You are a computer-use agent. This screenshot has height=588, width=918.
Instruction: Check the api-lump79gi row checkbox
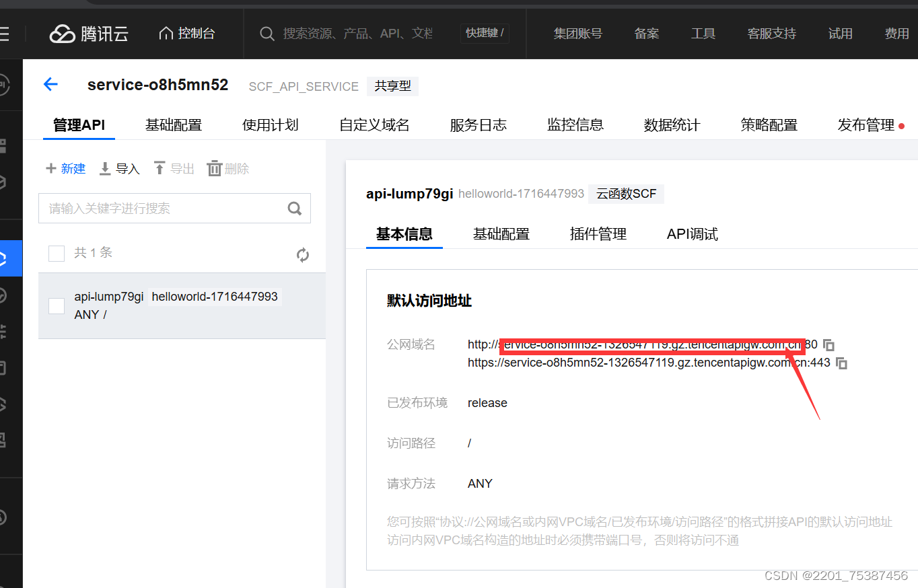pos(57,306)
